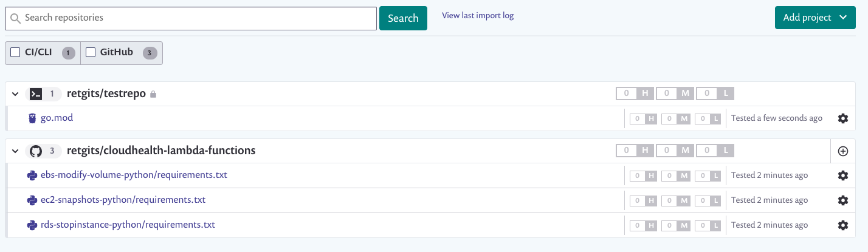This screenshot has width=868, height=252.
Task: Open rds-stopinstance-python/requirements.txt project
Action: (128, 225)
